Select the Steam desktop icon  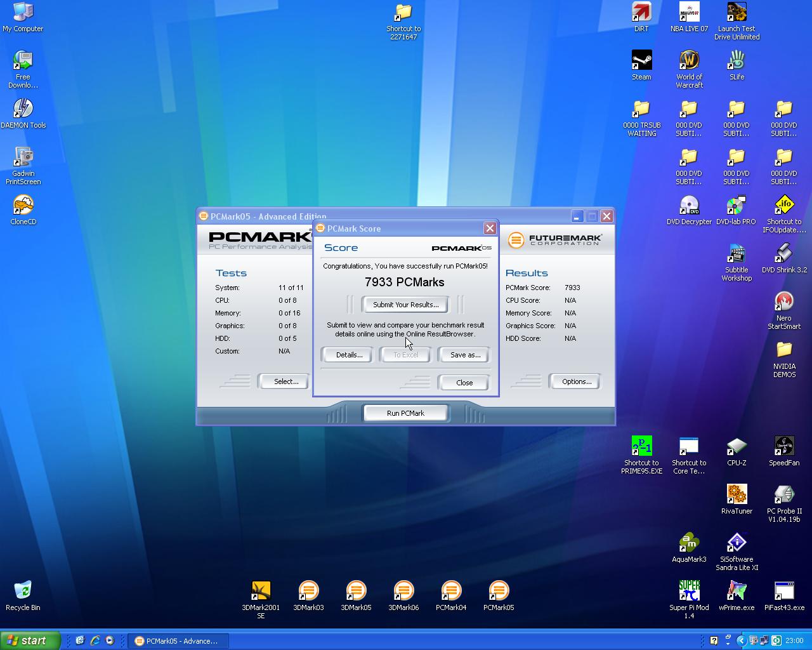tap(641, 65)
